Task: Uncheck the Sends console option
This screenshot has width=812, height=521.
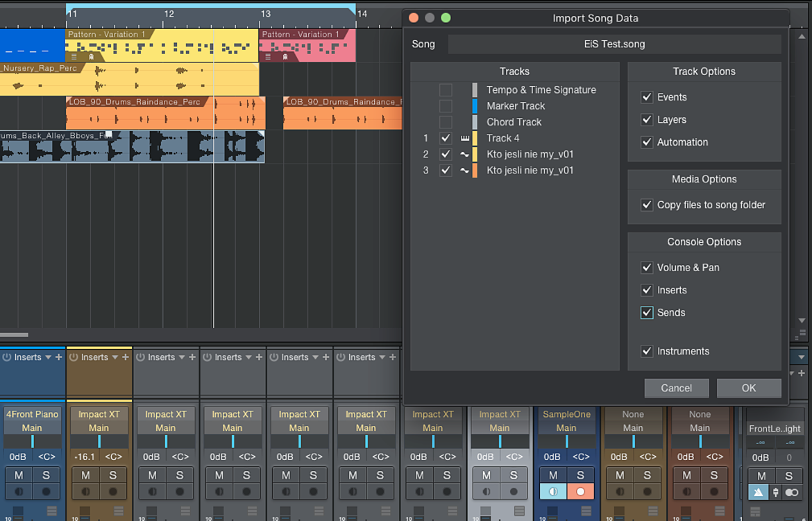Action: [647, 313]
